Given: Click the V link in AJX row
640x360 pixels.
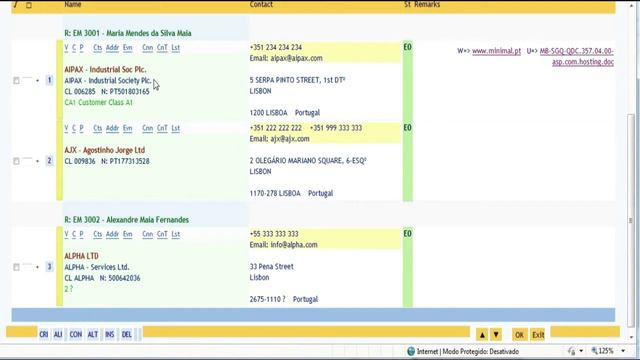Looking at the screenshot, I should 67,129.
